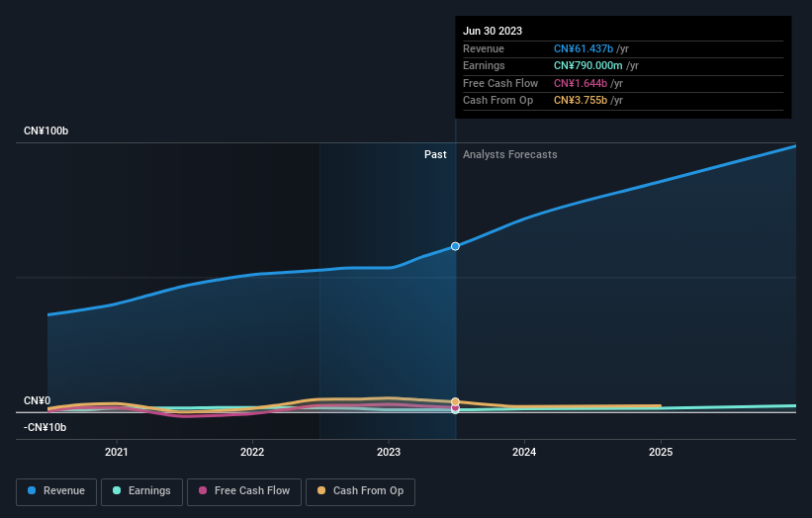Click the Analysts Forecasts label

pos(510,155)
